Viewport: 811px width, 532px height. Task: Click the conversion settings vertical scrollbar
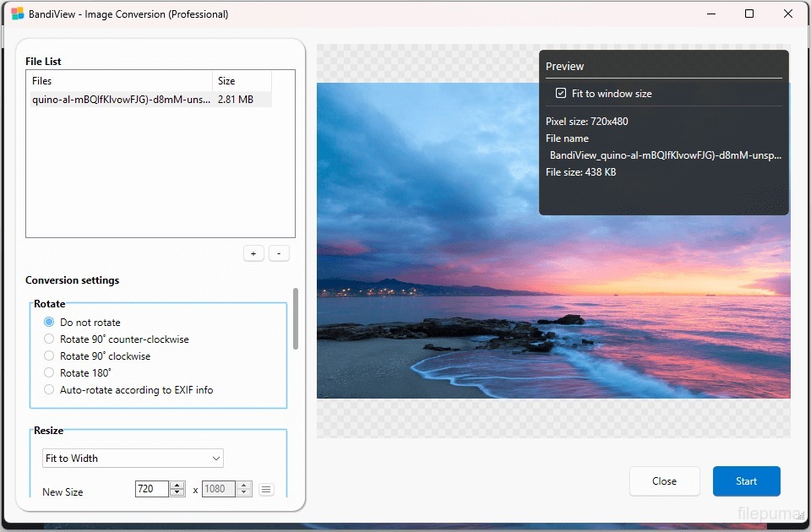(x=295, y=319)
